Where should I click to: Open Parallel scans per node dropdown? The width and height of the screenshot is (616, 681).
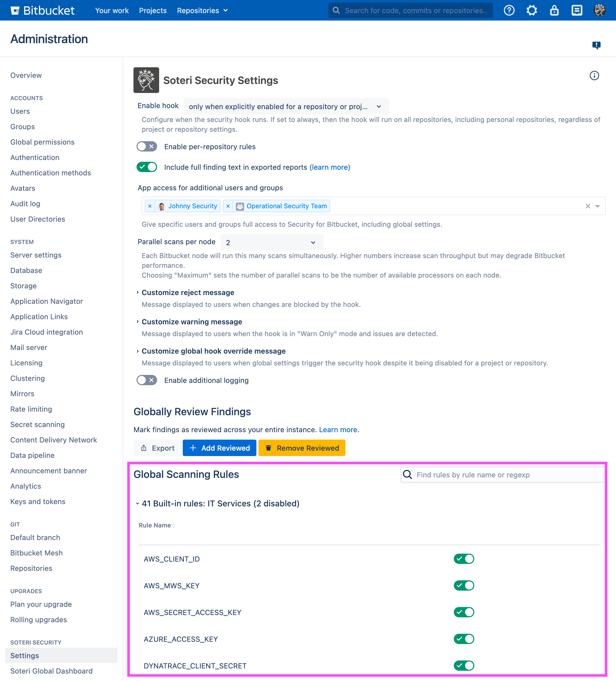[272, 243]
